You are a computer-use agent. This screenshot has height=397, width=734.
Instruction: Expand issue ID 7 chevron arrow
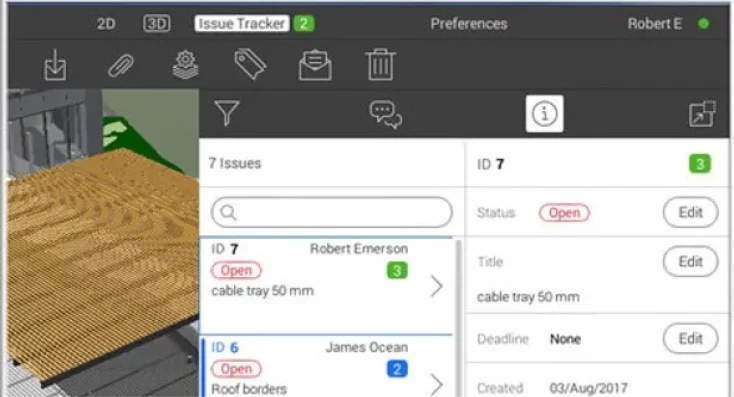(436, 286)
